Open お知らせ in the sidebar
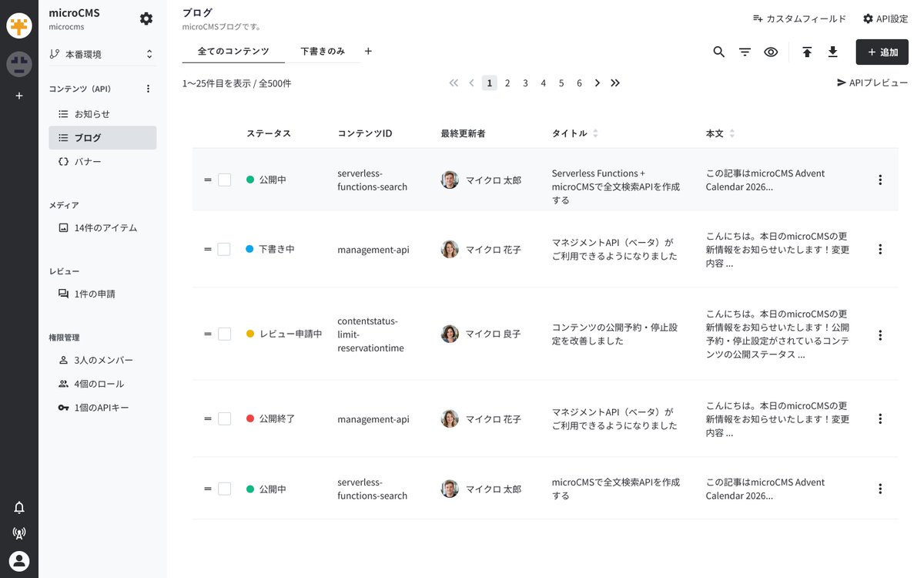The height and width of the screenshot is (578, 924). [x=102, y=114]
